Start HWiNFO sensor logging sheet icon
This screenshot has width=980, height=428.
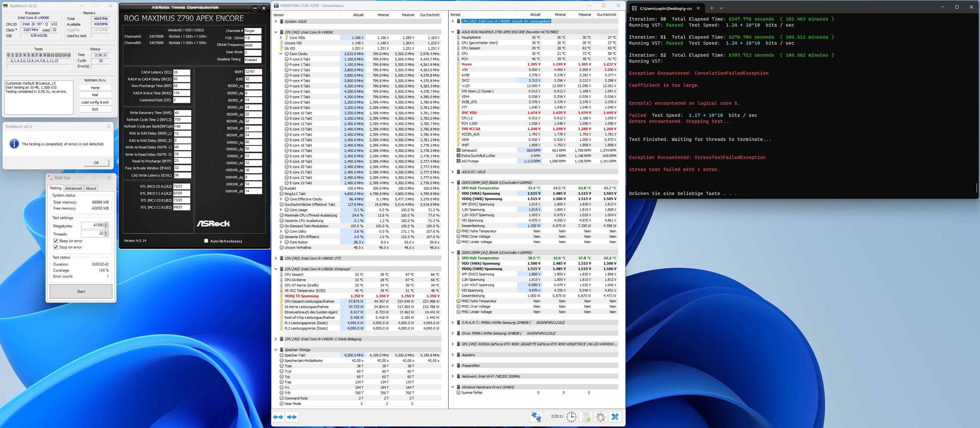(586, 417)
